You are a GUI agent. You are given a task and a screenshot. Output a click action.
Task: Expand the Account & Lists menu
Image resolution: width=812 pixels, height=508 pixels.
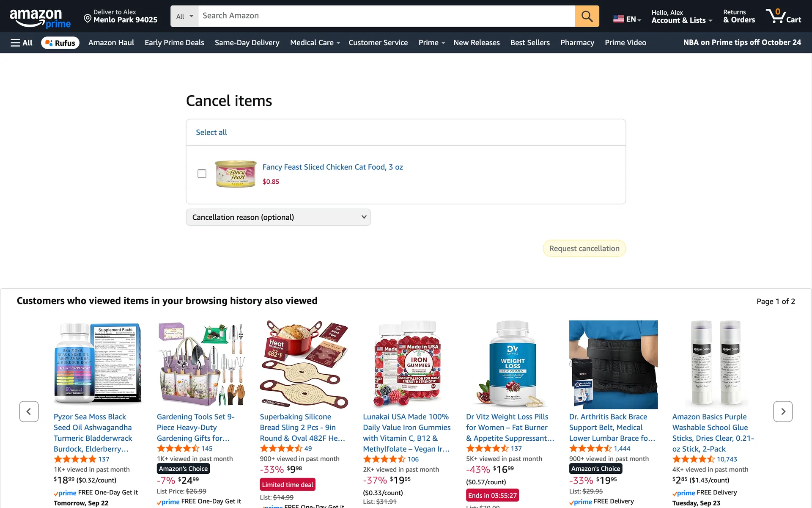(x=682, y=17)
